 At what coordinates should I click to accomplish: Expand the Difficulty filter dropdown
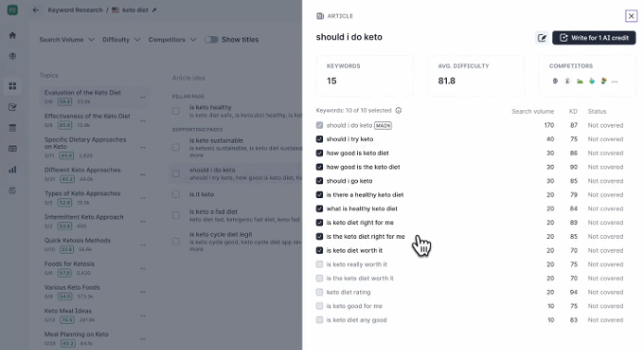[121, 40]
